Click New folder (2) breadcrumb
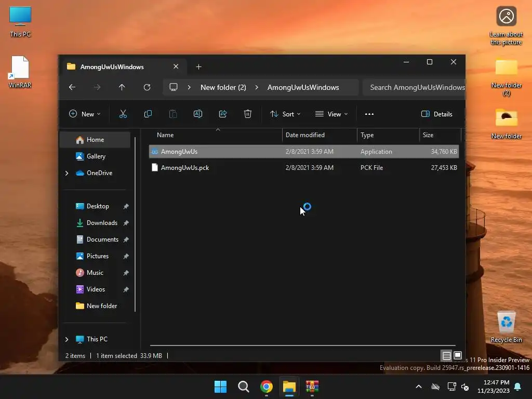532x399 pixels. pyautogui.click(x=223, y=87)
